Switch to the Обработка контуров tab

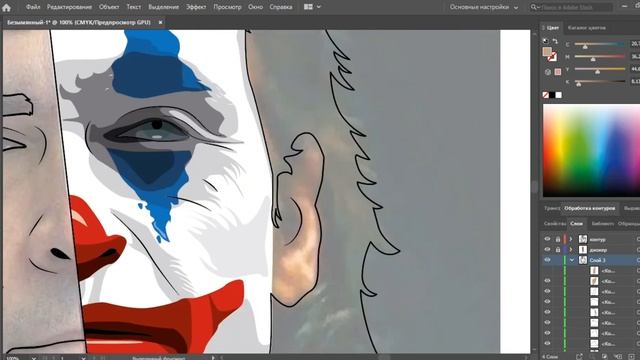[589, 208]
